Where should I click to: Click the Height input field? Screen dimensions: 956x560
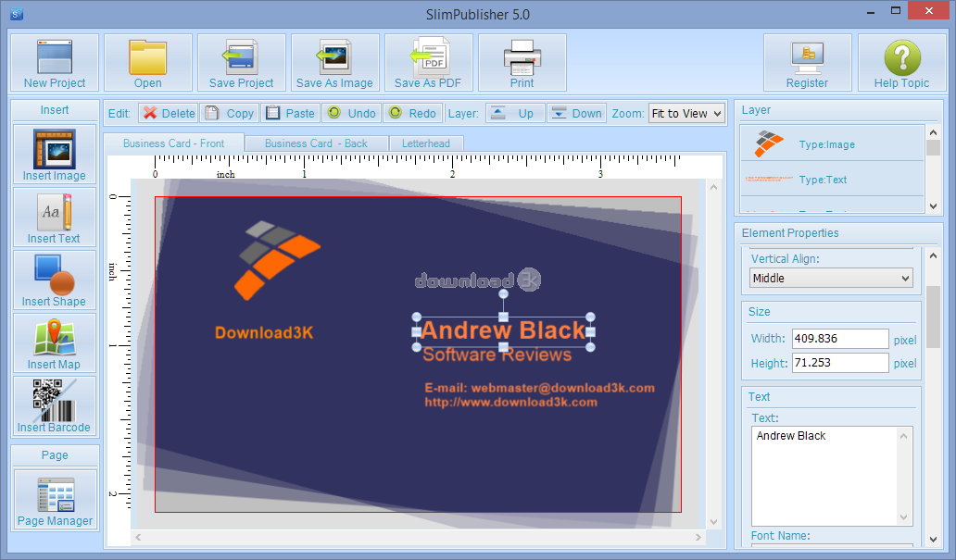click(x=840, y=363)
